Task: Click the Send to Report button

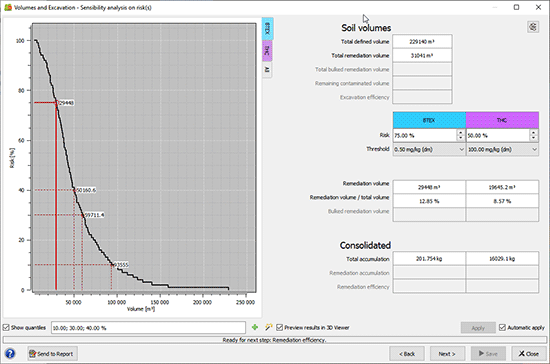Action: (52, 353)
